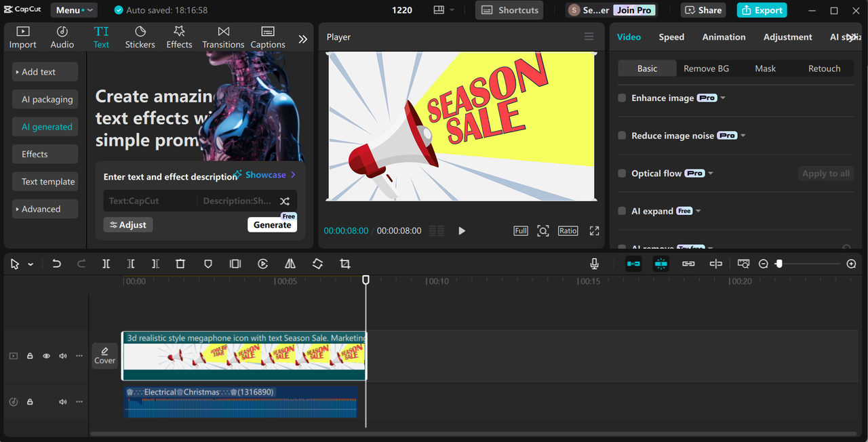Expand Reduce image noise options arrow
The width and height of the screenshot is (868, 442).
(x=743, y=136)
